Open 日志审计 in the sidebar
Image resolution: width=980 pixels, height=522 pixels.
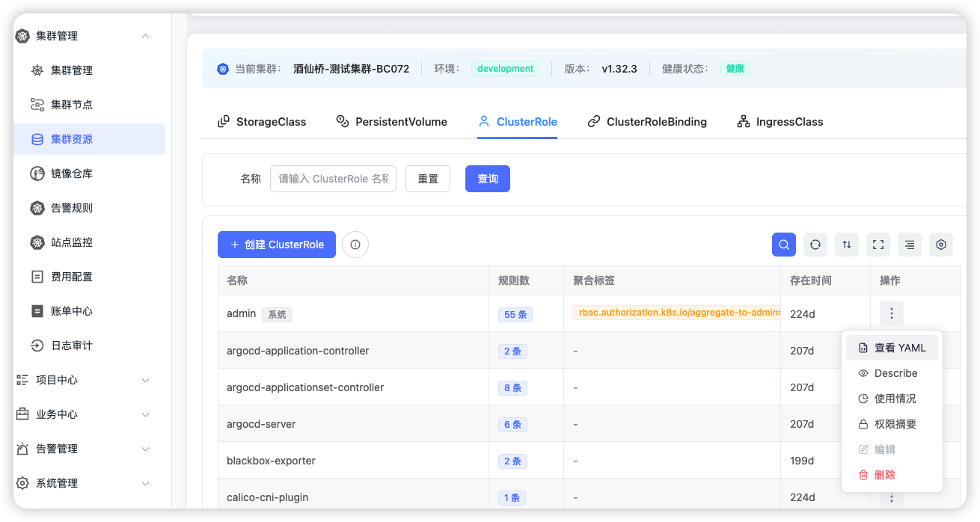(x=72, y=346)
